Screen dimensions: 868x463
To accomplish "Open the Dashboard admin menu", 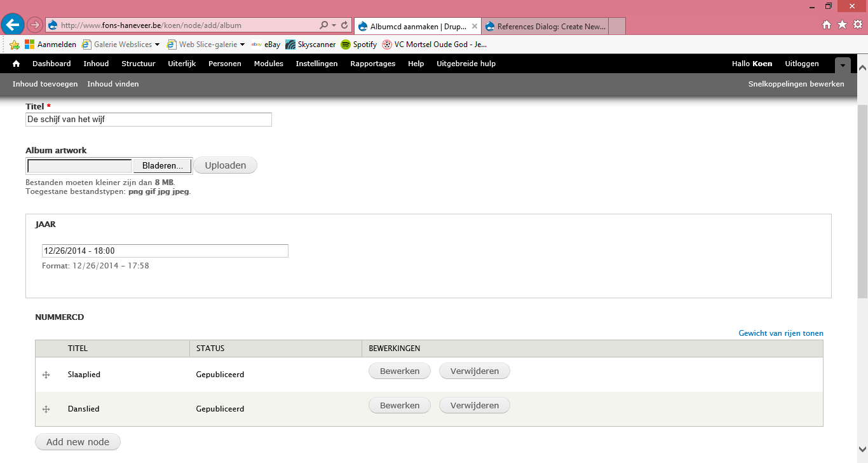I will (51, 64).
